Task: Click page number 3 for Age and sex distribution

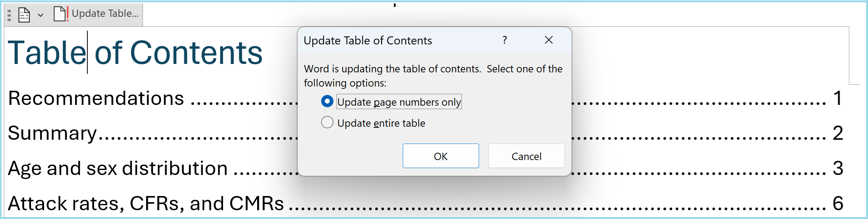Action: pos(838,168)
